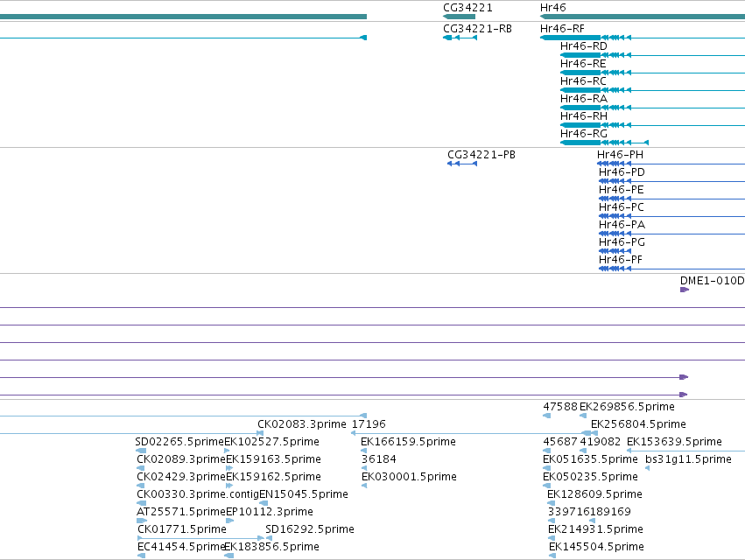
Task: Select the CG34221-PB blue CDS glyph
Action: tap(462, 164)
